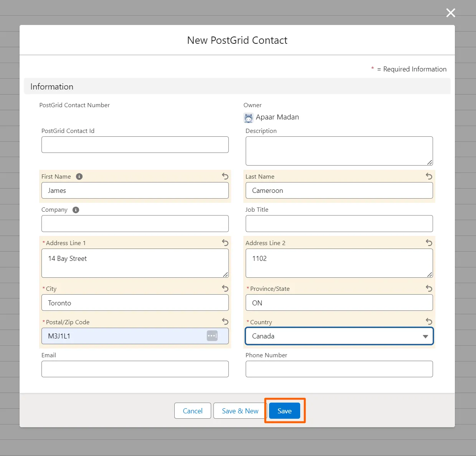Undo the Country selection change
This screenshot has width=476, height=456.
(429, 322)
